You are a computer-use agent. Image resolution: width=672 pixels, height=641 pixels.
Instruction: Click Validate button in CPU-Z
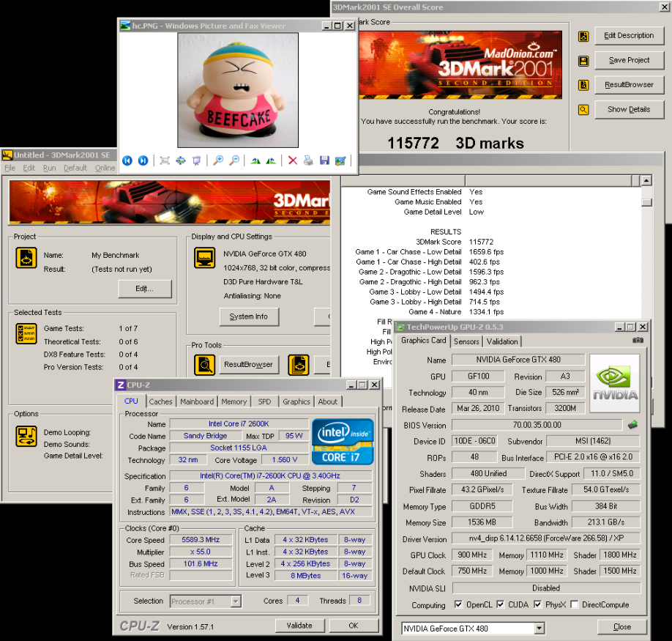click(x=299, y=626)
